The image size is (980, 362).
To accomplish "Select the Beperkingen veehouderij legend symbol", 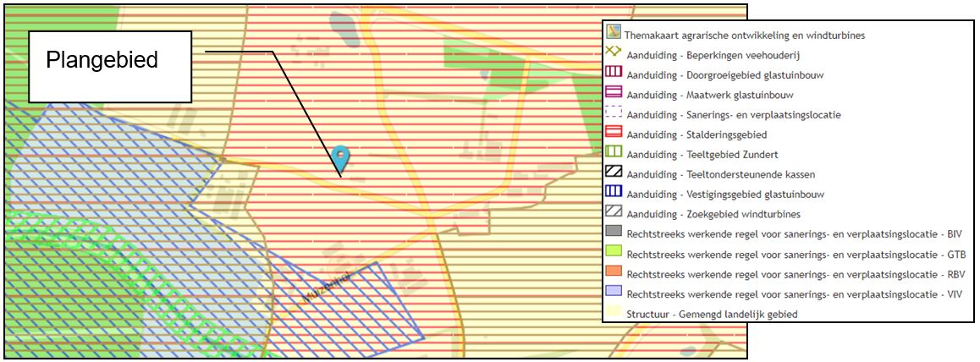I will [x=613, y=52].
